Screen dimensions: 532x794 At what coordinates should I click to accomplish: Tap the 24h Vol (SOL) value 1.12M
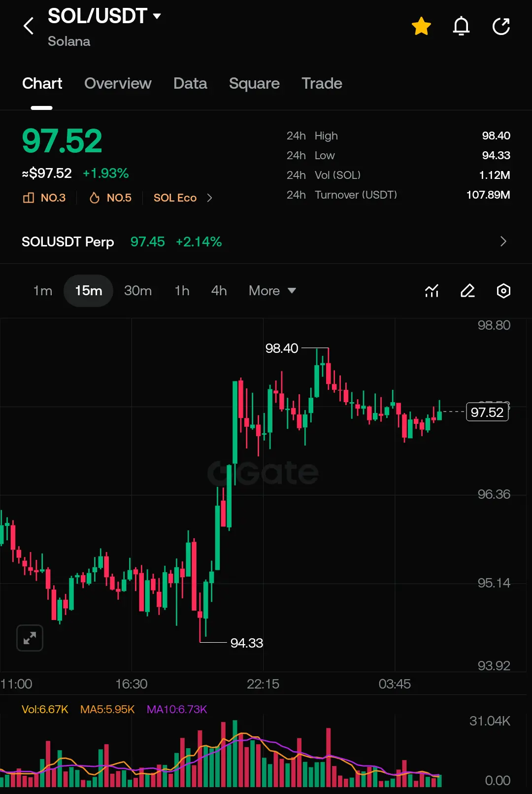[x=495, y=175]
